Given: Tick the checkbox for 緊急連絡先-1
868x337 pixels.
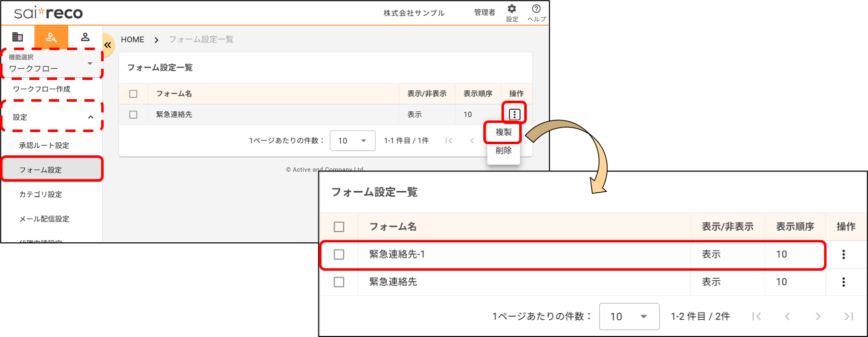Looking at the screenshot, I should tap(339, 255).
